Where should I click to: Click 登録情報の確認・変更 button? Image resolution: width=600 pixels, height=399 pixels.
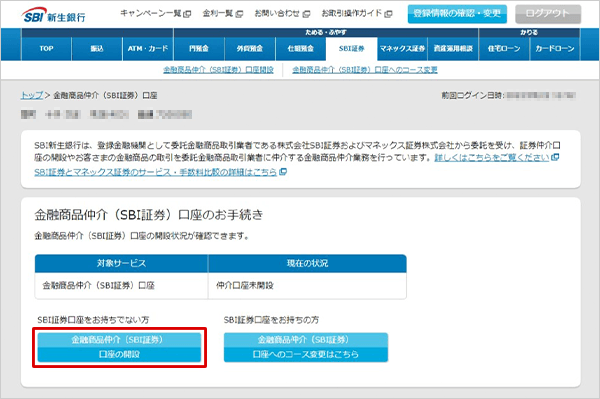[457, 14]
